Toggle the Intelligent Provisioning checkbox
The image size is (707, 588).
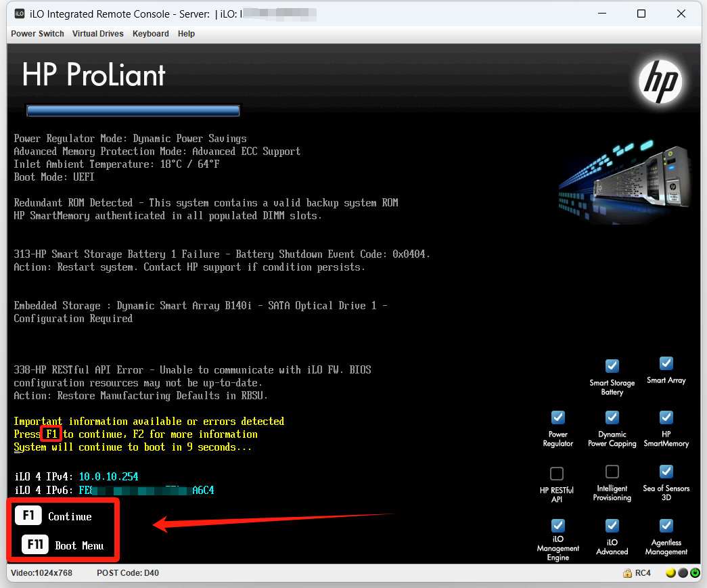click(612, 472)
